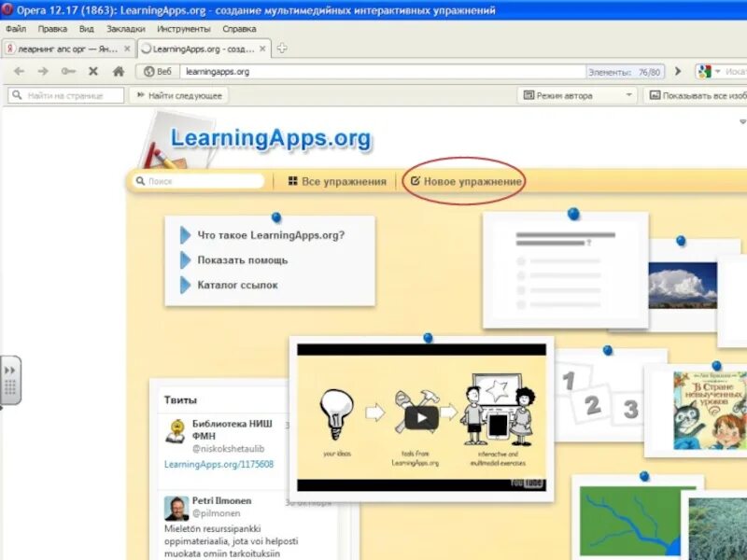
Task: Open the Справка menu
Action: click(x=239, y=29)
